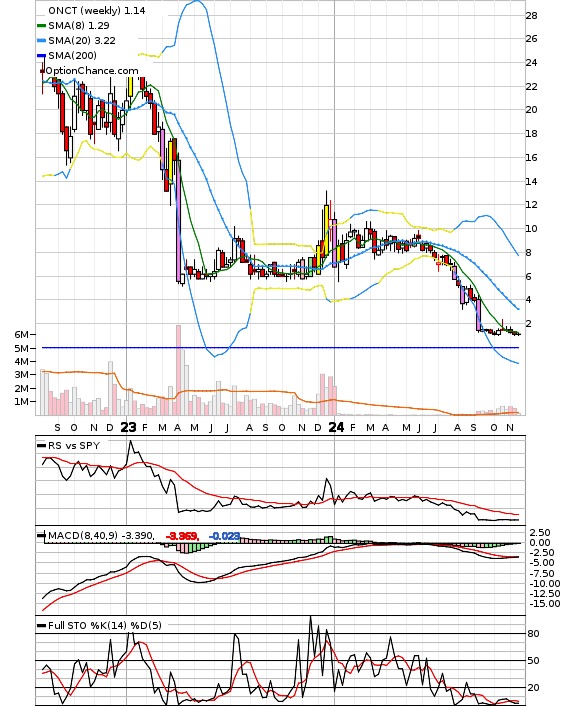Click the light blue SMA(20) legend swatch
The width and height of the screenshot is (566, 706).
(x=41, y=41)
